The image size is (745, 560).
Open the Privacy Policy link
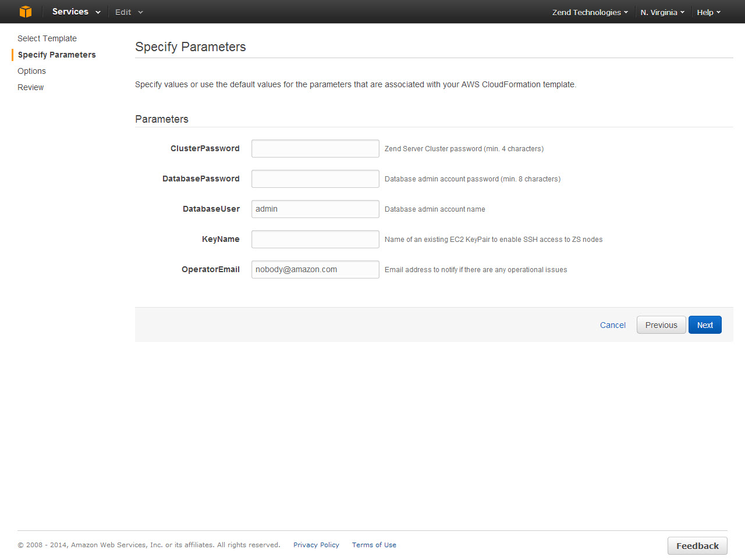click(316, 545)
